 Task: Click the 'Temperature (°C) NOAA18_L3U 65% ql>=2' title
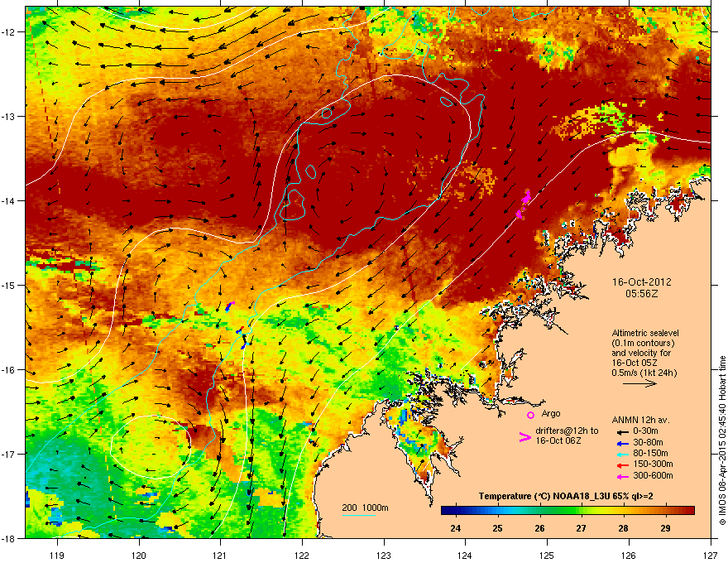pyautogui.click(x=567, y=497)
